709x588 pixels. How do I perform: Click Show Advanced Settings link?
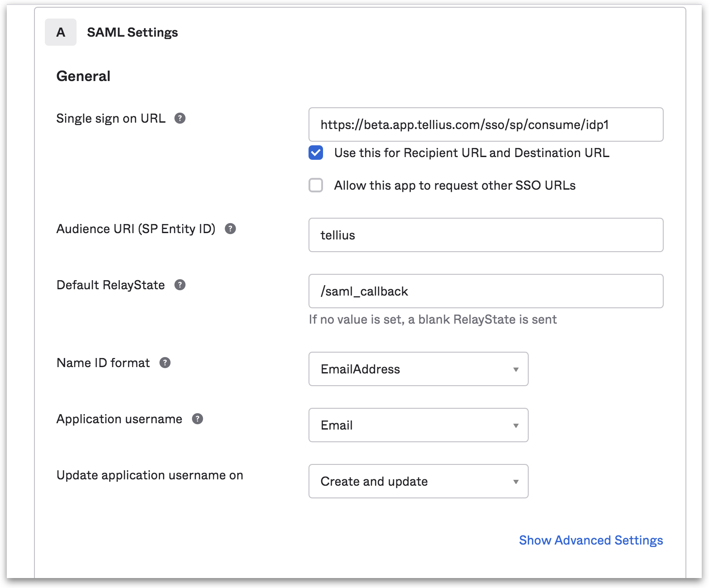tap(591, 540)
